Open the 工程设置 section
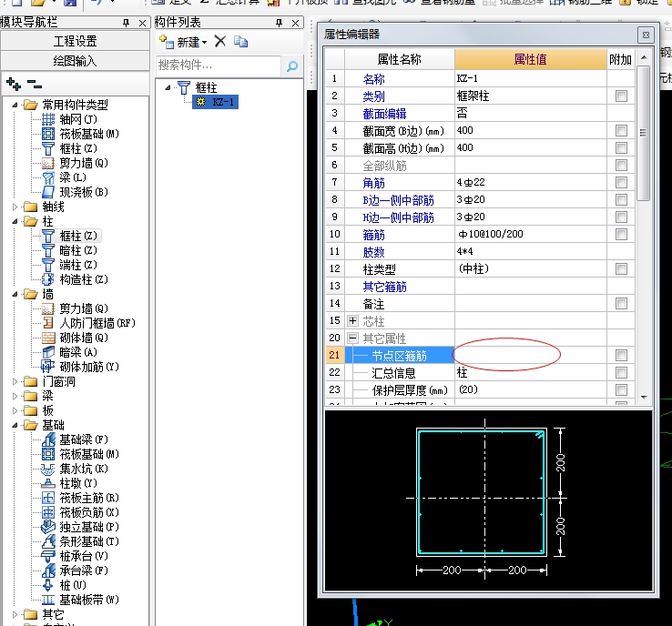This screenshot has width=672, height=626. coord(75,41)
